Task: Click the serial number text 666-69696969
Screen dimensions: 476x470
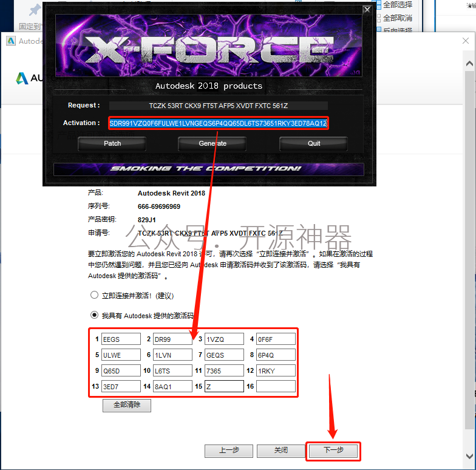Action: [x=159, y=206]
